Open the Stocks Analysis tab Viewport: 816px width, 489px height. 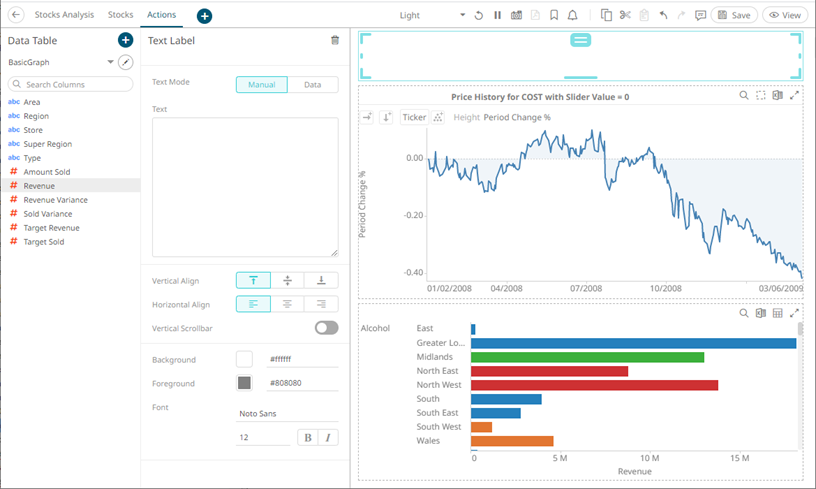[64, 15]
